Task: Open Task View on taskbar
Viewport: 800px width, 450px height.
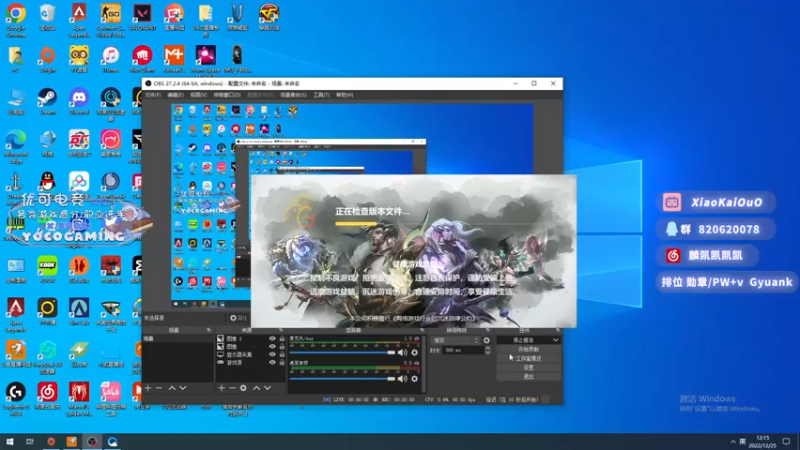Action: (x=30, y=441)
